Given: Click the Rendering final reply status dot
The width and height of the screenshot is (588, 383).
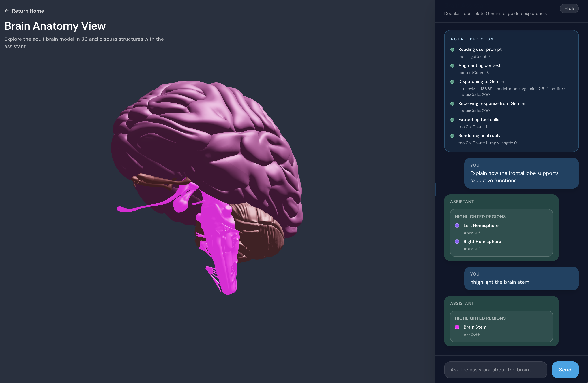Looking at the screenshot, I should pos(452,136).
